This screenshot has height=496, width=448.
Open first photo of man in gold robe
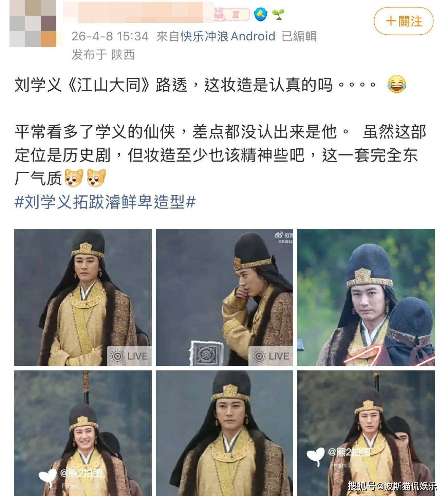point(83,297)
